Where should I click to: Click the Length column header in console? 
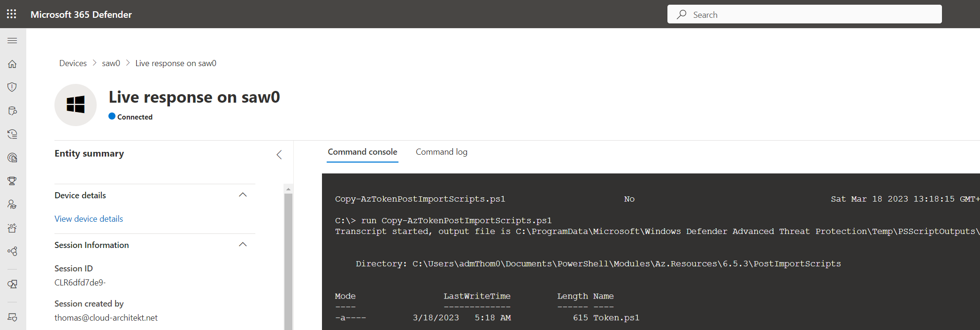[573, 296]
